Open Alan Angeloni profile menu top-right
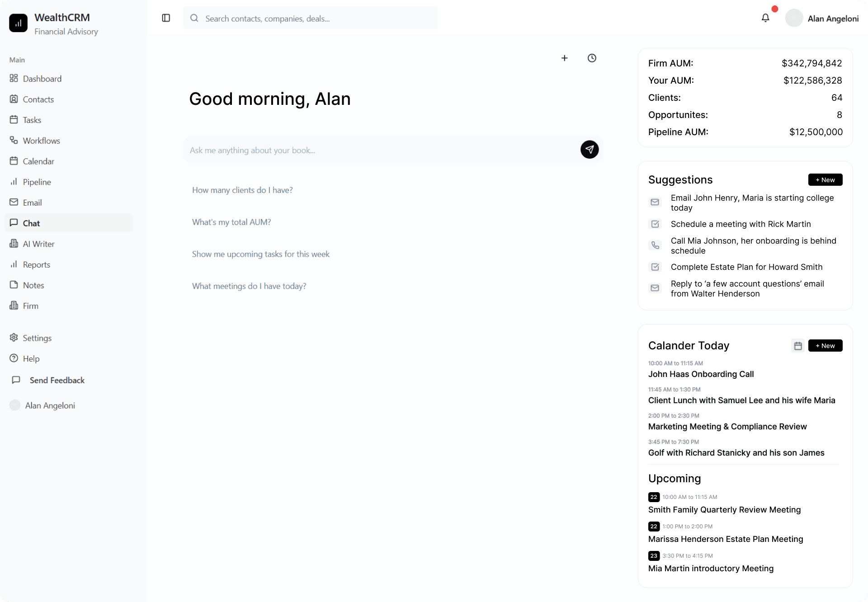 click(822, 18)
